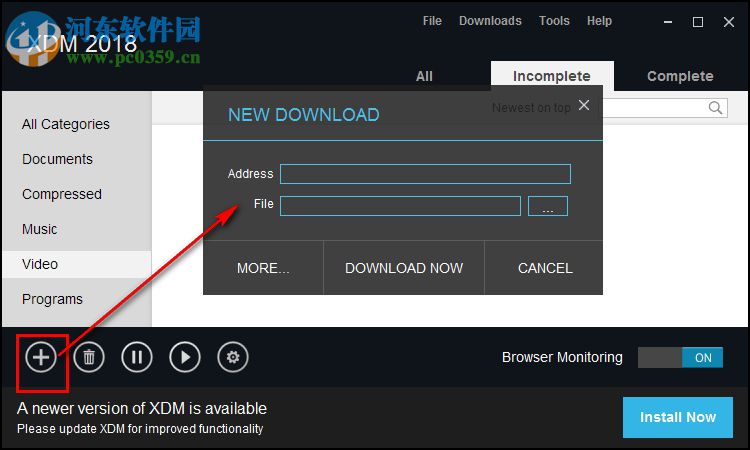Close the New Download dialog

(584, 105)
